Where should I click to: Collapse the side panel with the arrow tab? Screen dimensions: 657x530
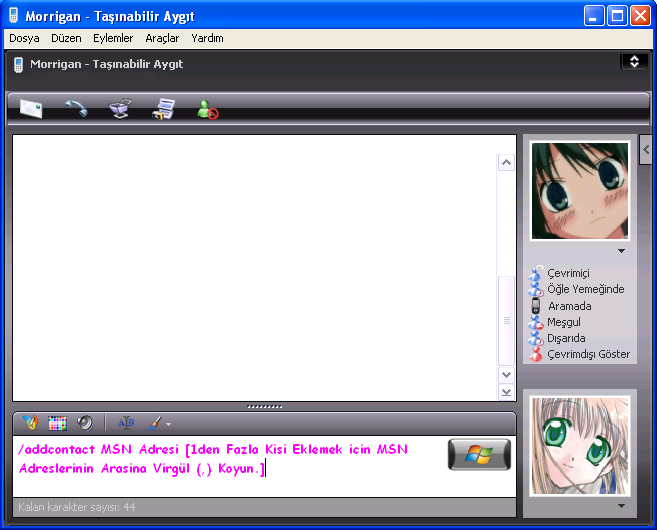coord(646,150)
